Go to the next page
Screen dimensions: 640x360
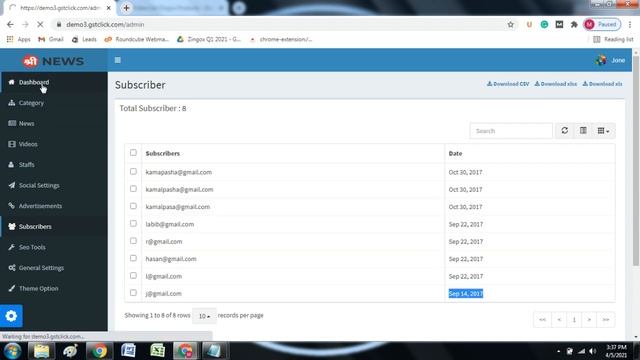[589, 320]
